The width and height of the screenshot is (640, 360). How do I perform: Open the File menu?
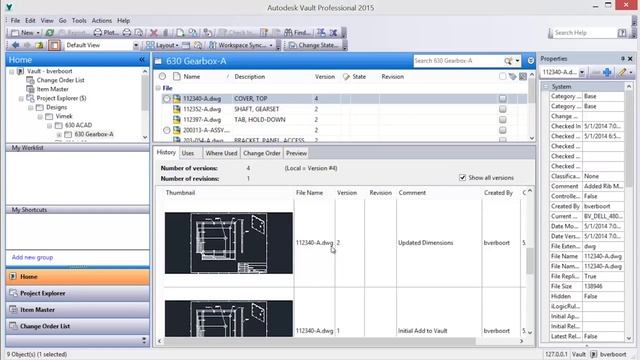tap(15, 20)
